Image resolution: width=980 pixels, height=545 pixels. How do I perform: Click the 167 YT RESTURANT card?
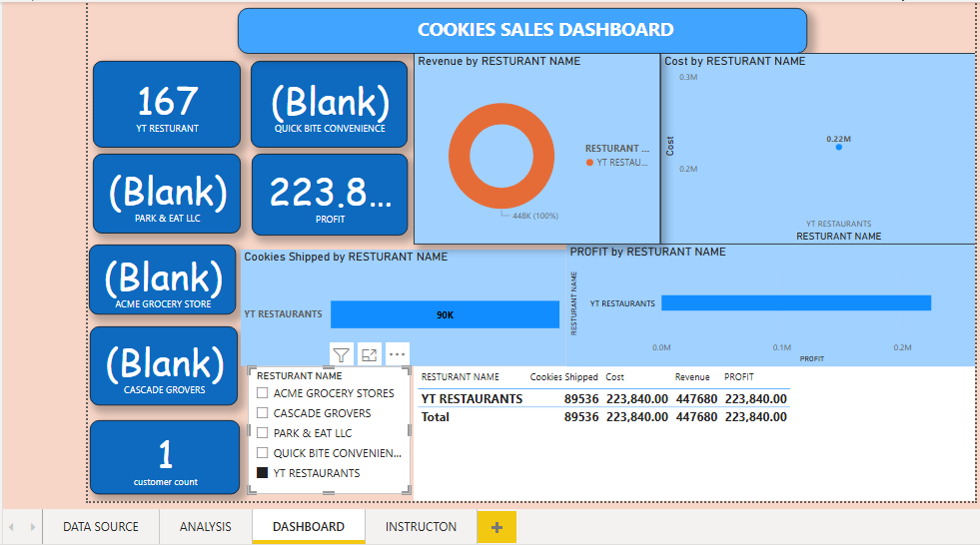click(167, 104)
